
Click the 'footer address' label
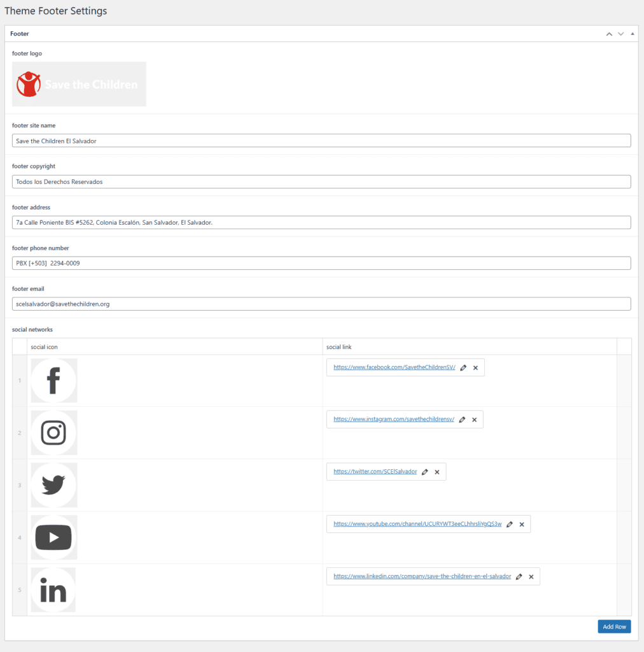31,207
